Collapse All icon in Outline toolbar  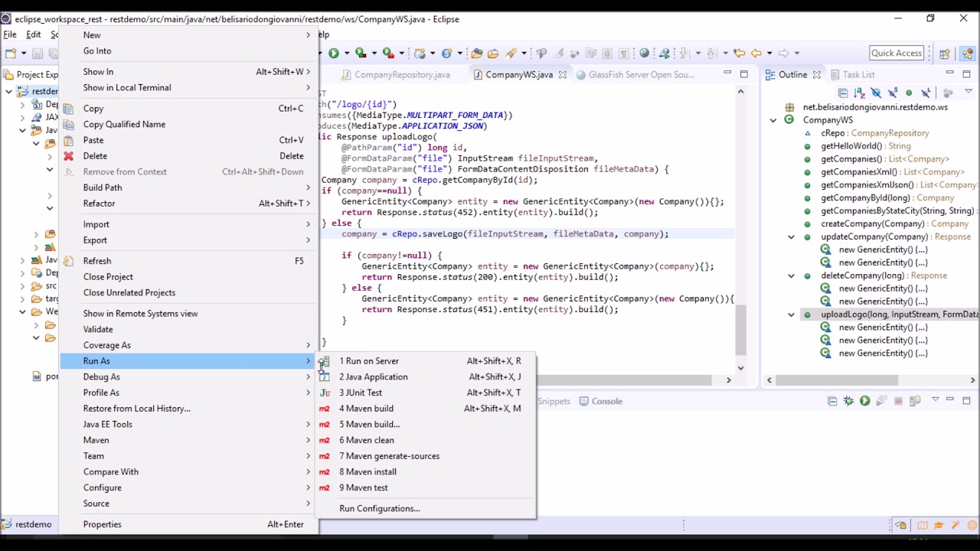[x=843, y=93]
